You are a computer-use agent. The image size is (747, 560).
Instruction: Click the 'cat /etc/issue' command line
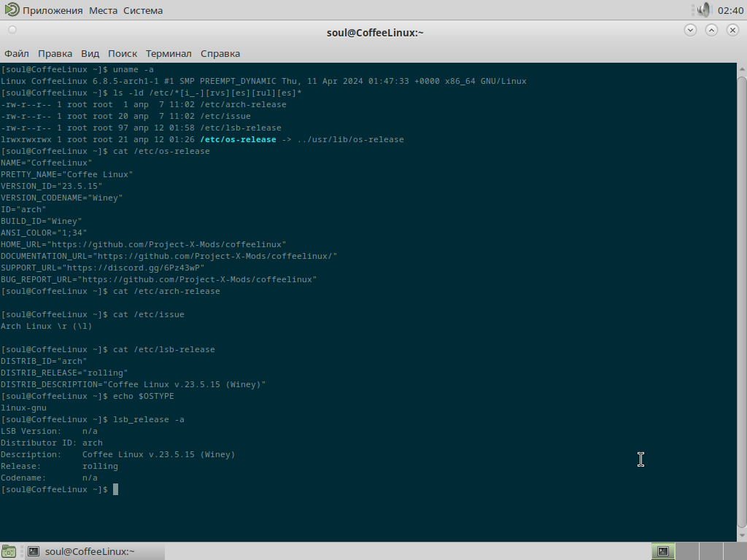pos(93,315)
